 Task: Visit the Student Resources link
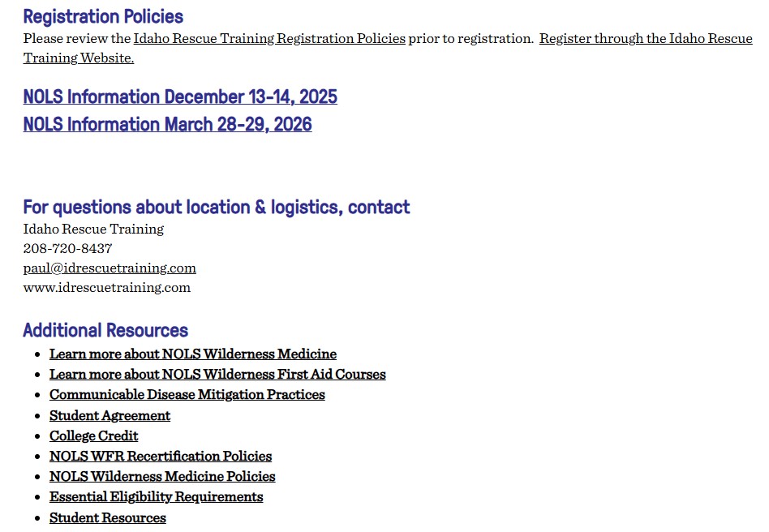click(108, 518)
